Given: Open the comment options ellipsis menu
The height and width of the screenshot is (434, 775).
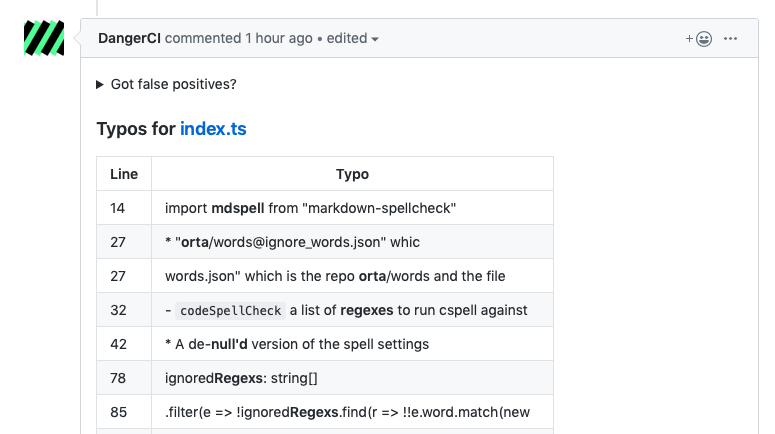Looking at the screenshot, I should [731, 39].
